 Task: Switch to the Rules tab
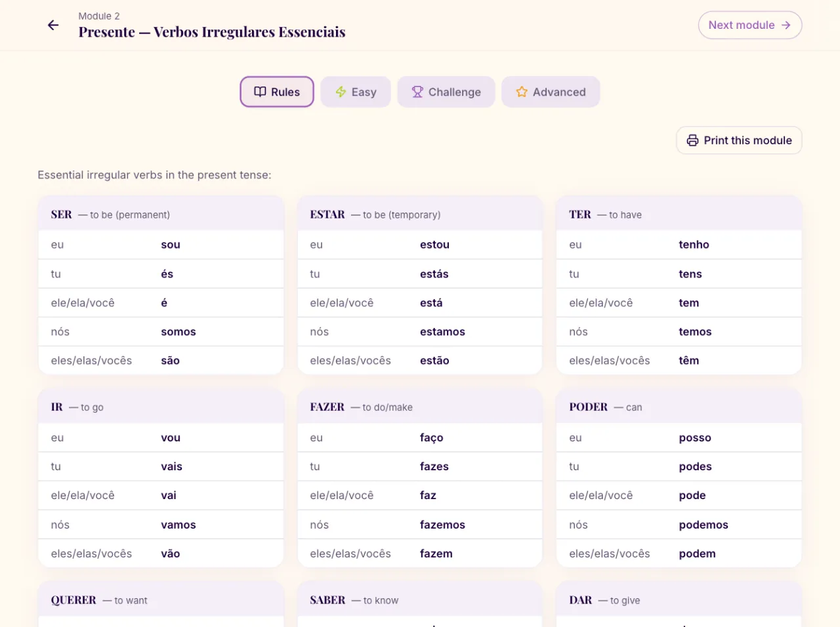277,92
